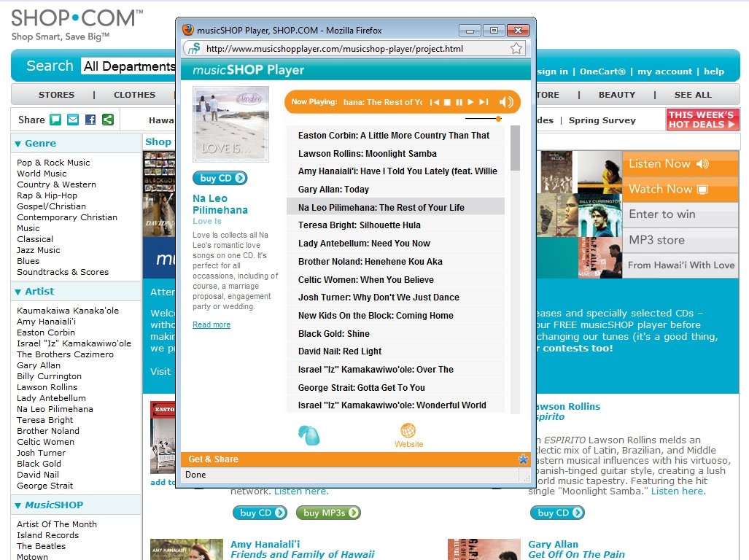Click the star icon on Get & Share bar
749x560 pixels.
[523, 459]
